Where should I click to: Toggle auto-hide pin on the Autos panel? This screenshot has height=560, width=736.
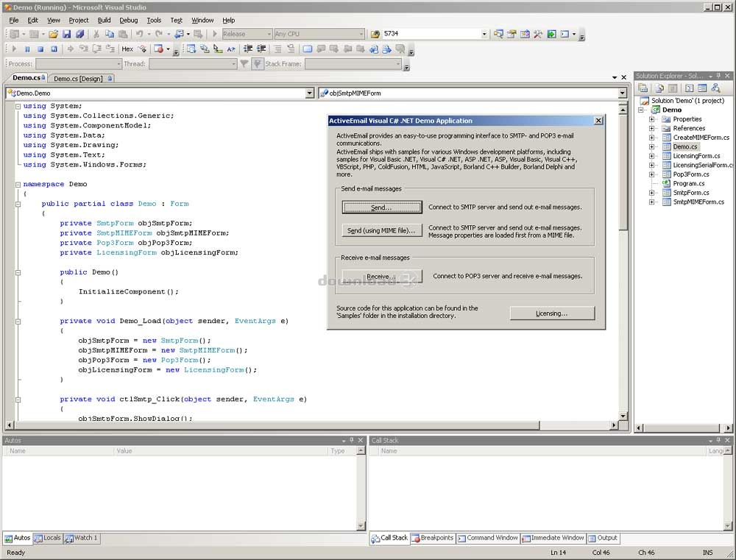(x=352, y=440)
